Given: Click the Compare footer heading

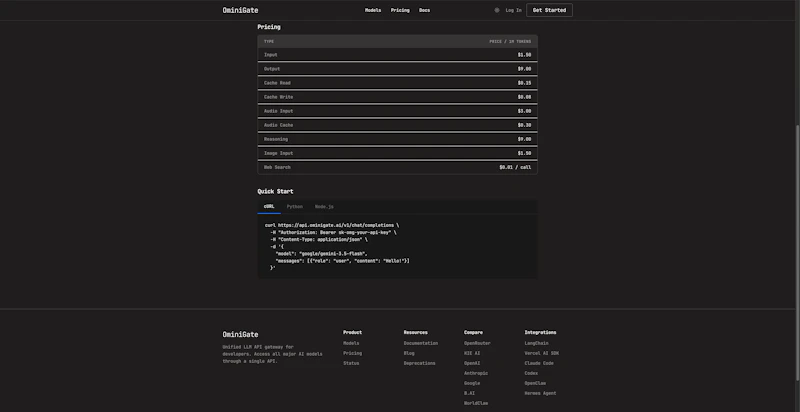Looking at the screenshot, I should point(473,332).
